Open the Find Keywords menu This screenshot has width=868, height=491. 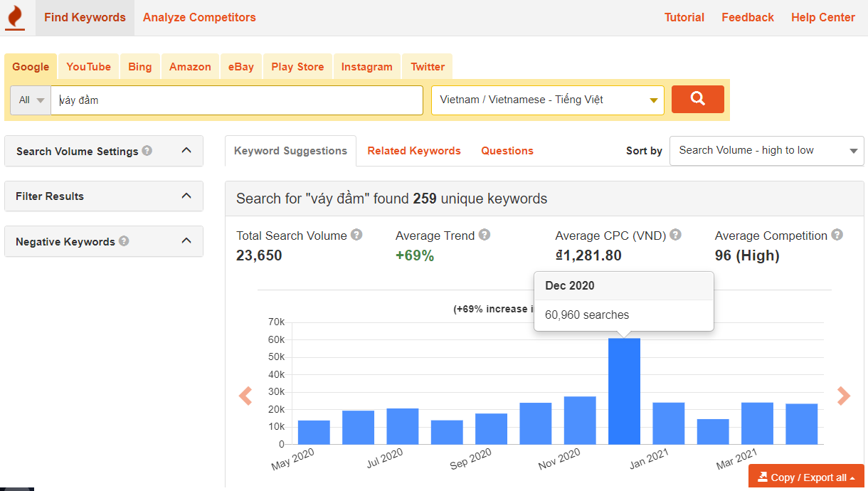85,18
